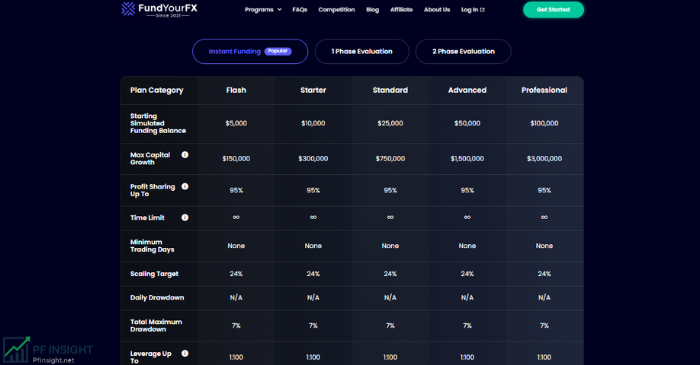The image size is (700, 365).
Task: Switch to 2 Phase Evaluation tab
Action: pos(463,51)
